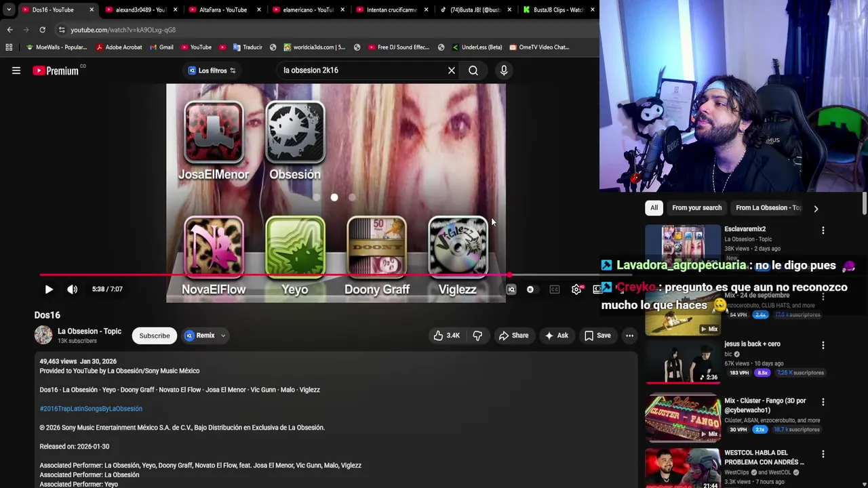This screenshot has height=488, width=868.
Task: Go back in browser history
Action: click(x=9, y=30)
